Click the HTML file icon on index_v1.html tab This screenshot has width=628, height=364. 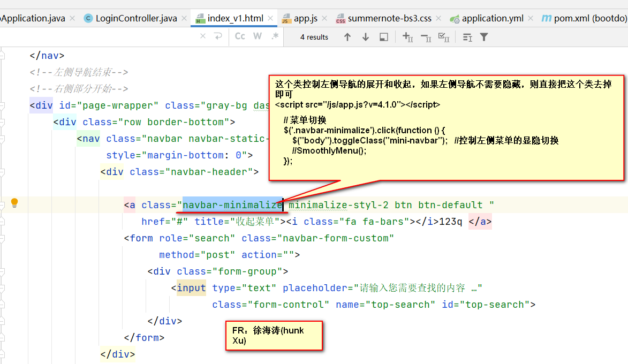200,19
